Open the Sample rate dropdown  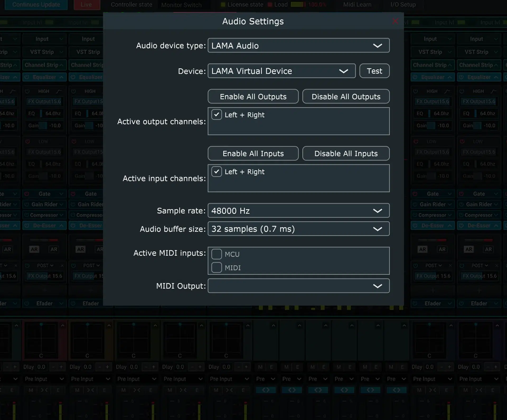378,211
